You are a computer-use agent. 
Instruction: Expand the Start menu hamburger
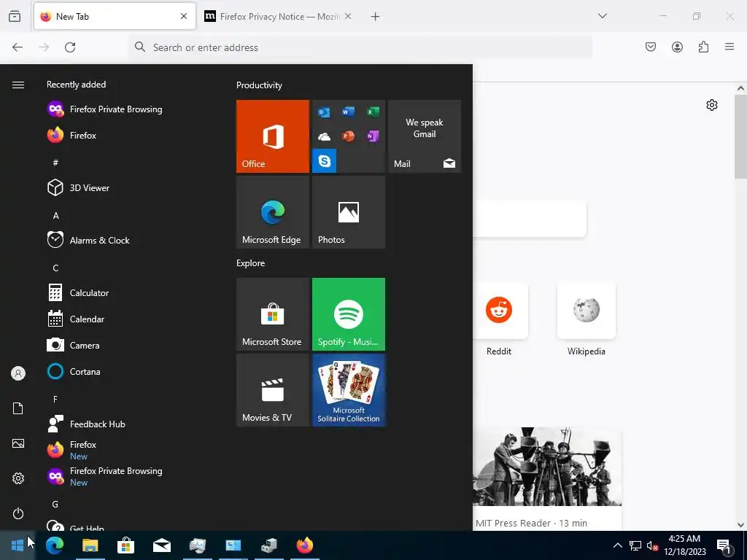(18, 85)
